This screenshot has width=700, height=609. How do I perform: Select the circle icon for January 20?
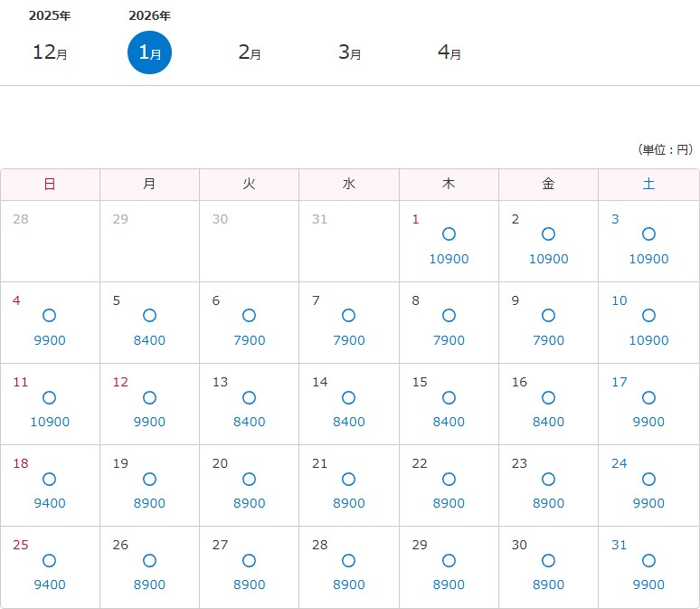(249, 479)
